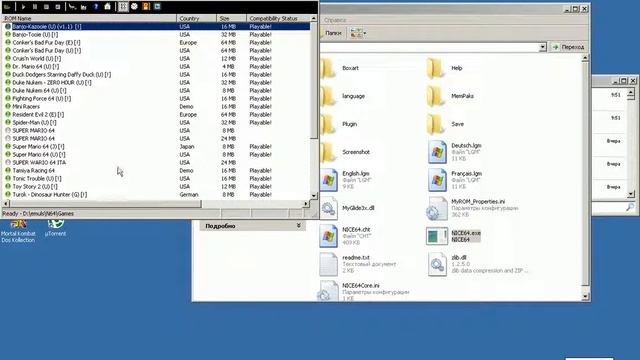
Task: Select the zlib.dll file icon
Action: coord(437,264)
